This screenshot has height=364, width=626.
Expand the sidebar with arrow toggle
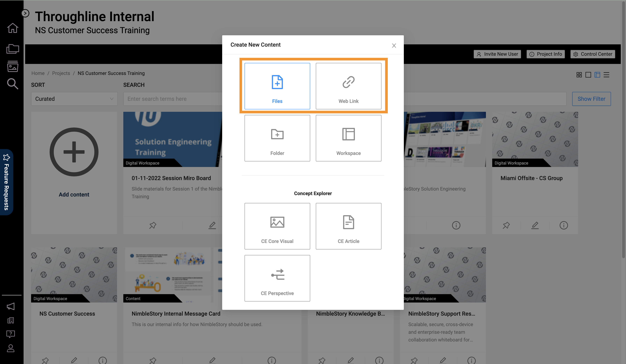point(25,13)
